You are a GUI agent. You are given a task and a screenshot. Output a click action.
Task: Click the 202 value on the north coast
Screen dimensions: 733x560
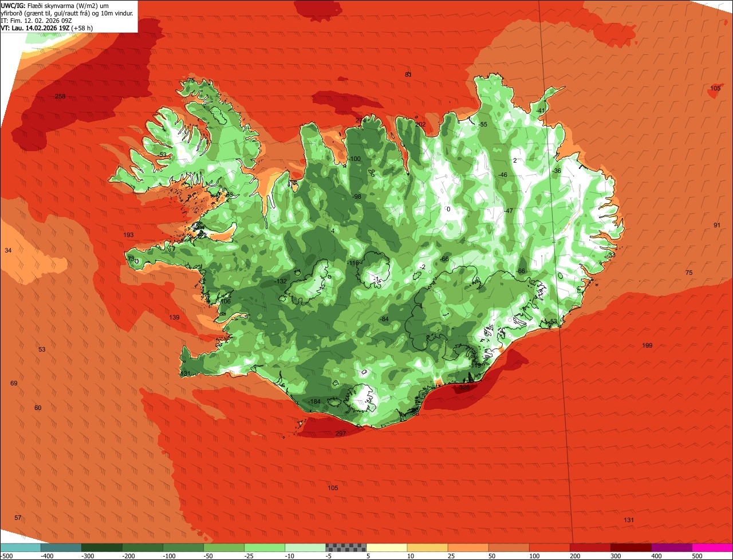pos(421,124)
